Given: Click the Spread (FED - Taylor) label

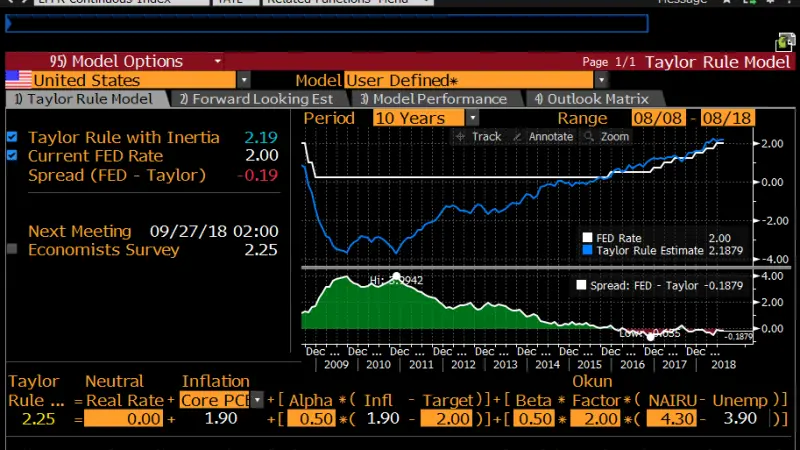Looking at the screenshot, I should pyautogui.click(x=117, y=175).
